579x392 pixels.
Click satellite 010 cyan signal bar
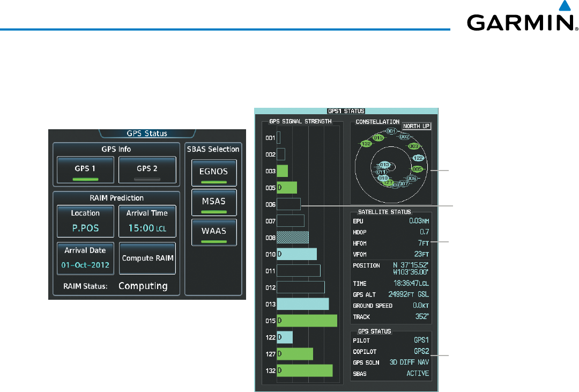[297, 254]
